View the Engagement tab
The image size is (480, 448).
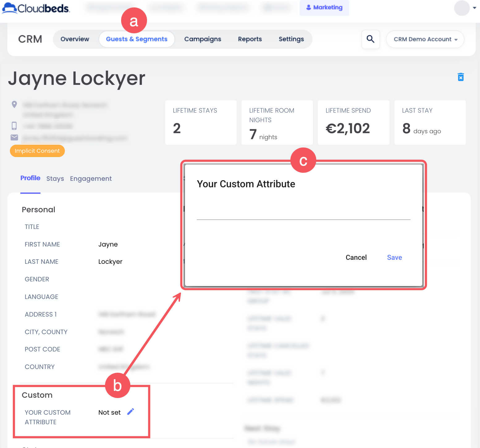tap(91, 179)
